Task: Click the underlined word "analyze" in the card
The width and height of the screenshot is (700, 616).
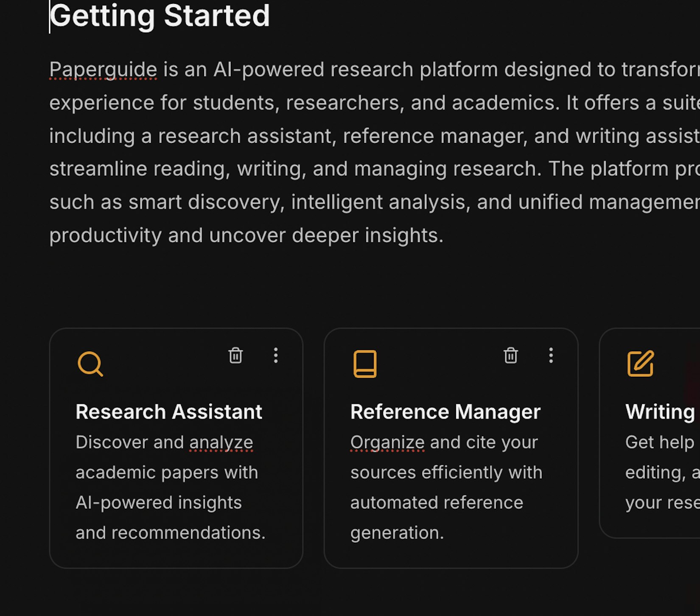Action: click(221, 442)
